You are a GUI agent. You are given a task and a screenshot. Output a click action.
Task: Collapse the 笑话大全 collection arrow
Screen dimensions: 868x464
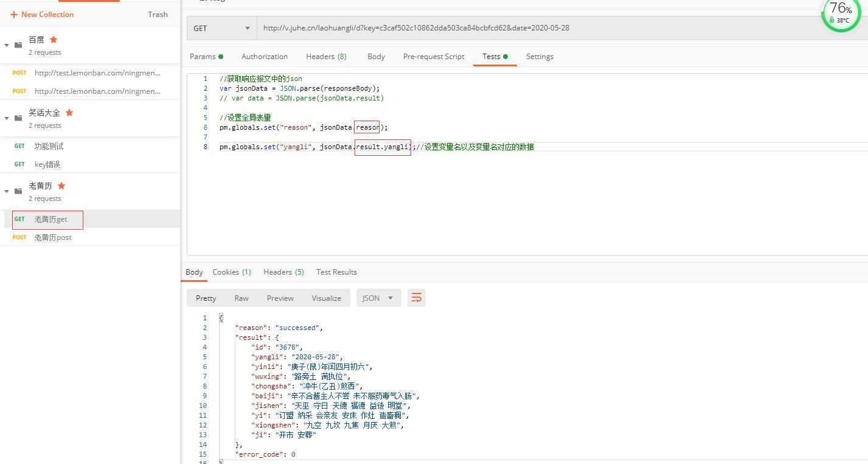click(7, 118)
